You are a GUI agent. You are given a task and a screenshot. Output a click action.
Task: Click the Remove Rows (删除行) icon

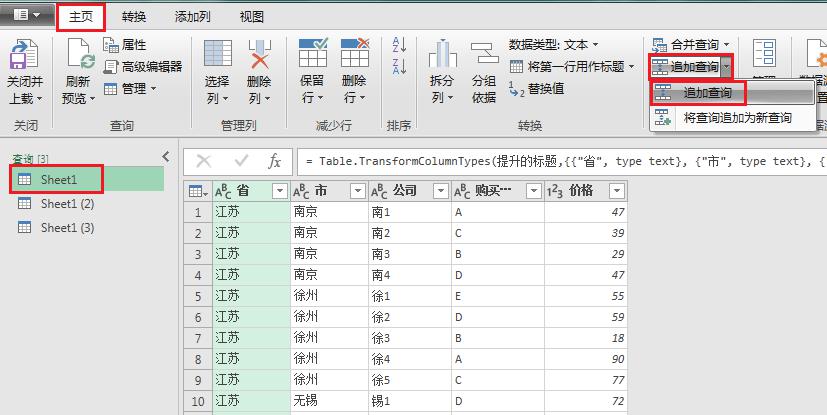click(355, 53)
